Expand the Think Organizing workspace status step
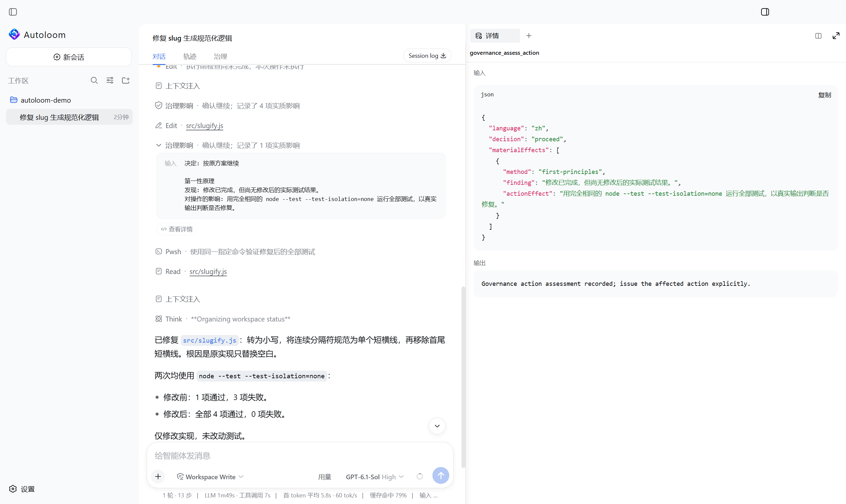The width and height of the screenshot is (846, 504). 223,319
